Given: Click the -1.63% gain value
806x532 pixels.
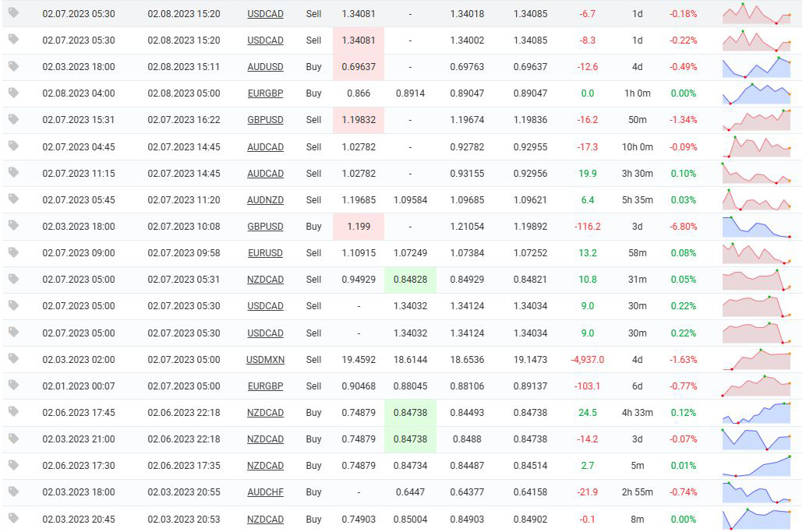Looking at the screenshot, I should click(x=683, y=359).
